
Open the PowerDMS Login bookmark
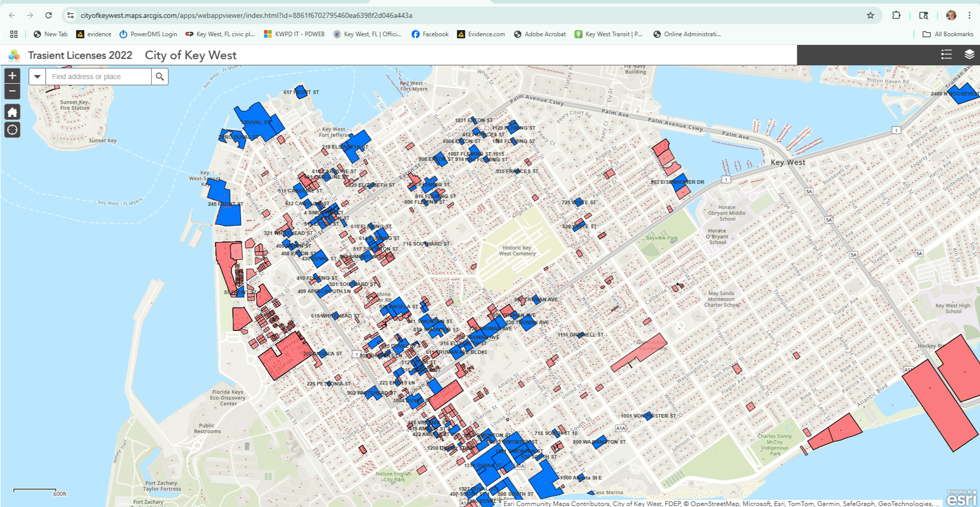pyautogui.click(x=148, y=34)
